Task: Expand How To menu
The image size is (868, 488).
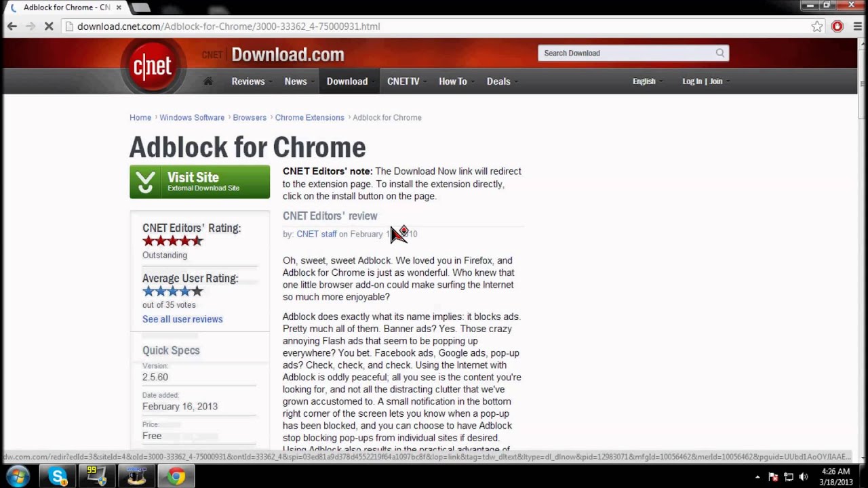Action: tap(456, 81)
